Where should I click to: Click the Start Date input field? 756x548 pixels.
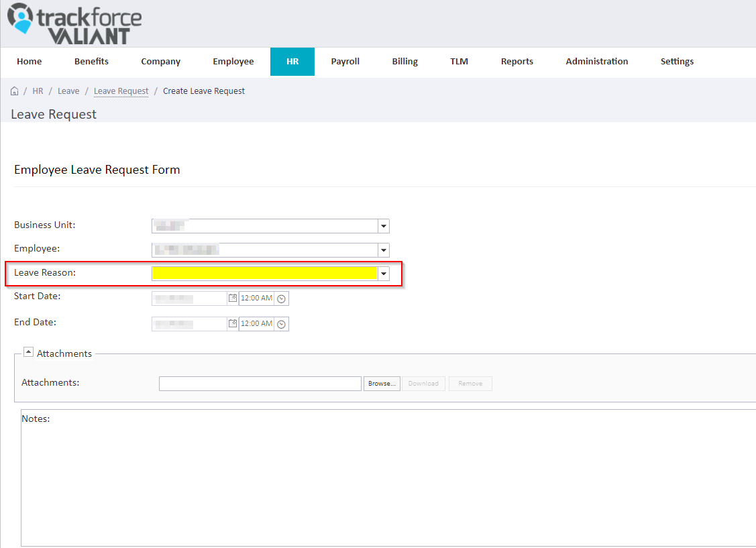(x=189, y=298)
